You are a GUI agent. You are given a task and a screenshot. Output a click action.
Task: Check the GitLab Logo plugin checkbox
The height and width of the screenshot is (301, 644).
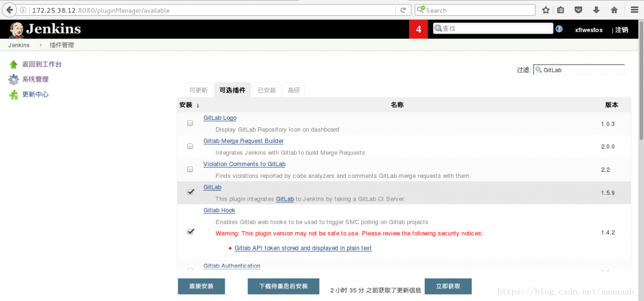pos(190,123)
